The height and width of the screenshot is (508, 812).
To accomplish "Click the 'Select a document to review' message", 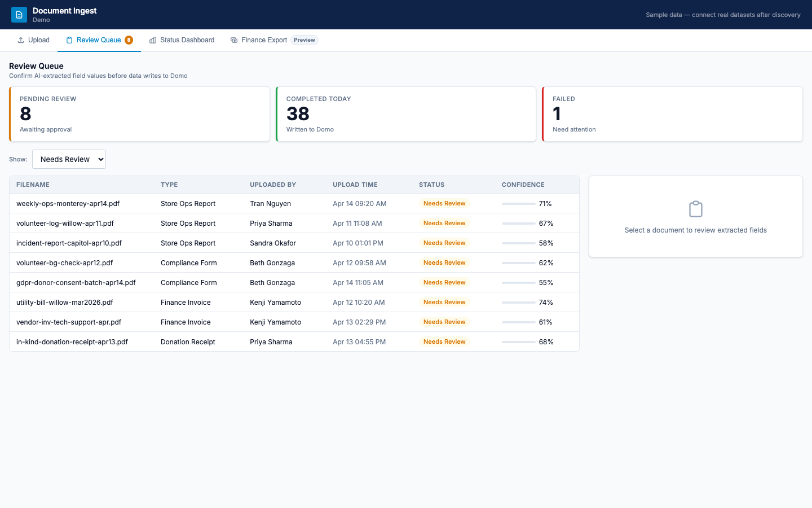I will click(696, 230).
